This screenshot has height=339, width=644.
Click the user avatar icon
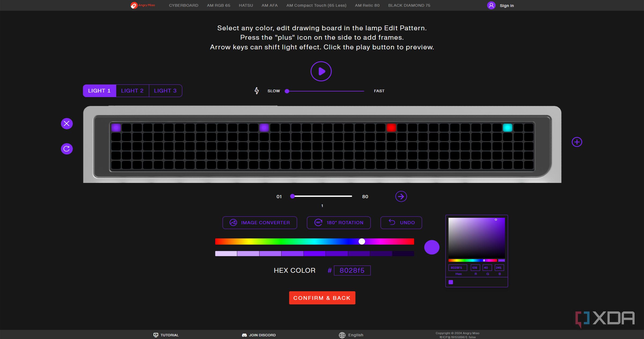pyautogui.click(x=491, y=5)
